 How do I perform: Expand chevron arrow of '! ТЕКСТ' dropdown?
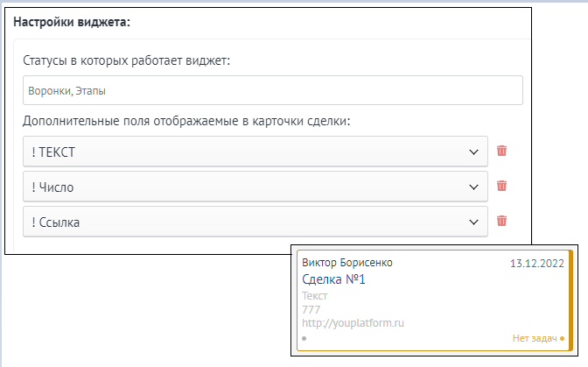point(473,152)
